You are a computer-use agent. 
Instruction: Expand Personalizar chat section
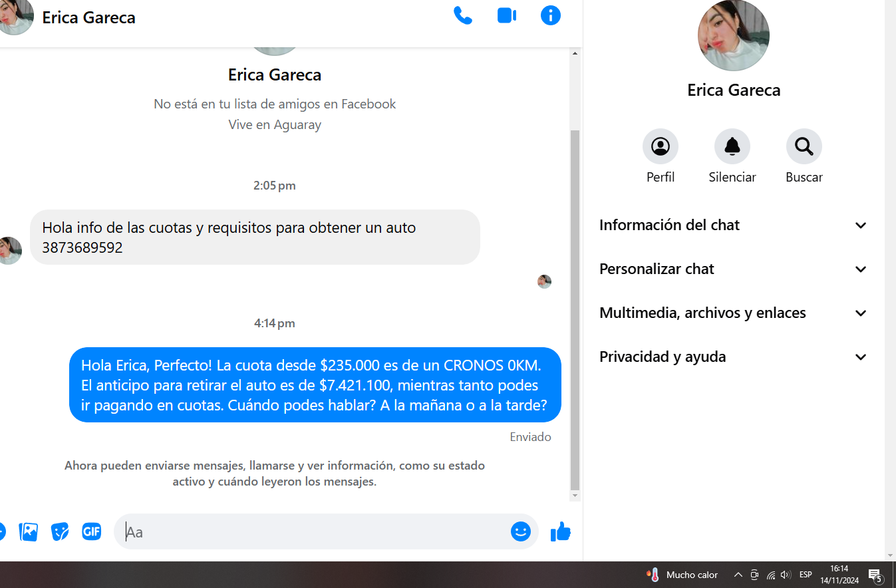coord(734,269)
